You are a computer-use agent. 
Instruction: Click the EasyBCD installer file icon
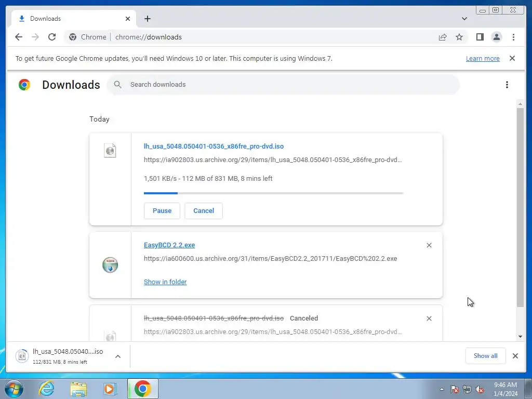[x=110, y=265]
